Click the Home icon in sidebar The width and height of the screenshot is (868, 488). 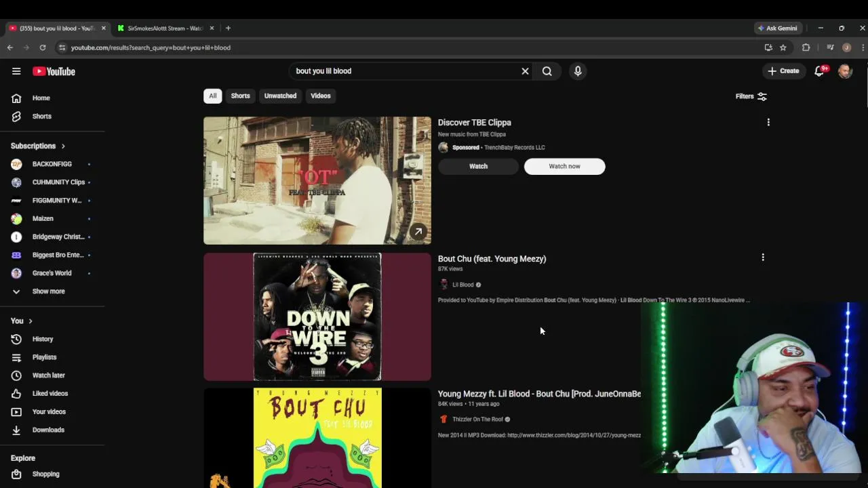16,98
